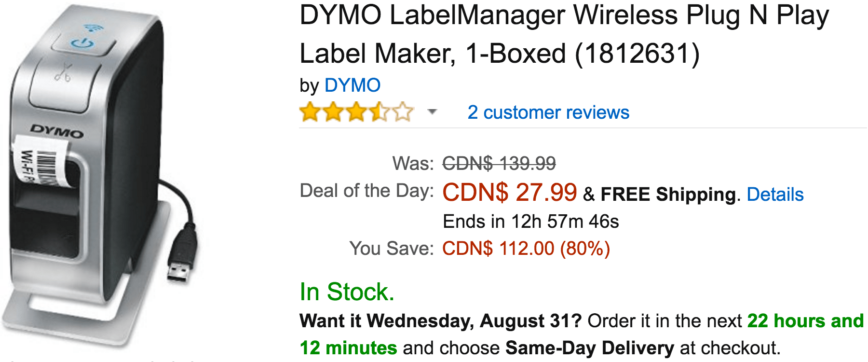The image size is (868, 362).
Task: Click the power icon on the device image
Action: 82,44
